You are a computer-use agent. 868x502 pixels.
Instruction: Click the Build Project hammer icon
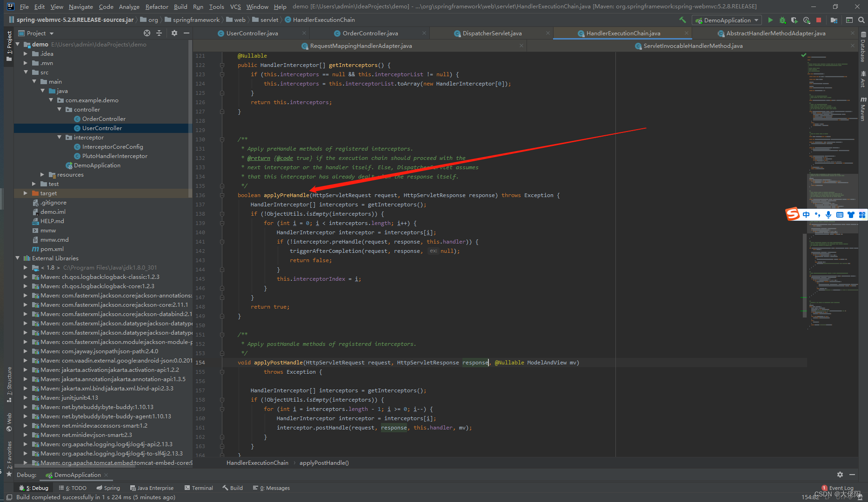pyautogui.click(x=682, y=20)
